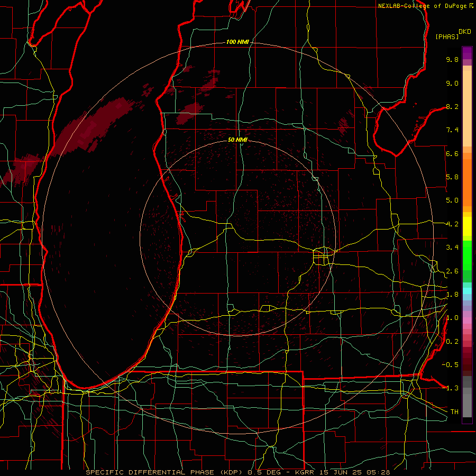Click the -0.5 value on the color scale
This screenshot has height=476, width=476.
(x=450, y=365)
